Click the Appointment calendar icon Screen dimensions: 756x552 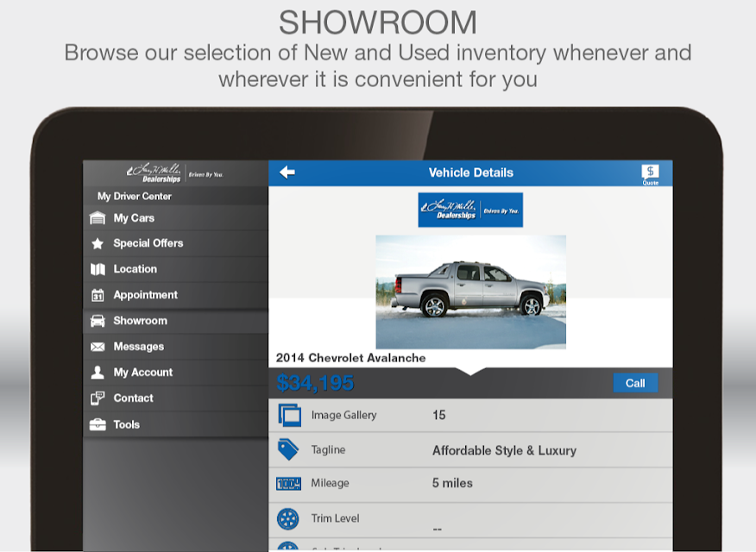[98, 295]
